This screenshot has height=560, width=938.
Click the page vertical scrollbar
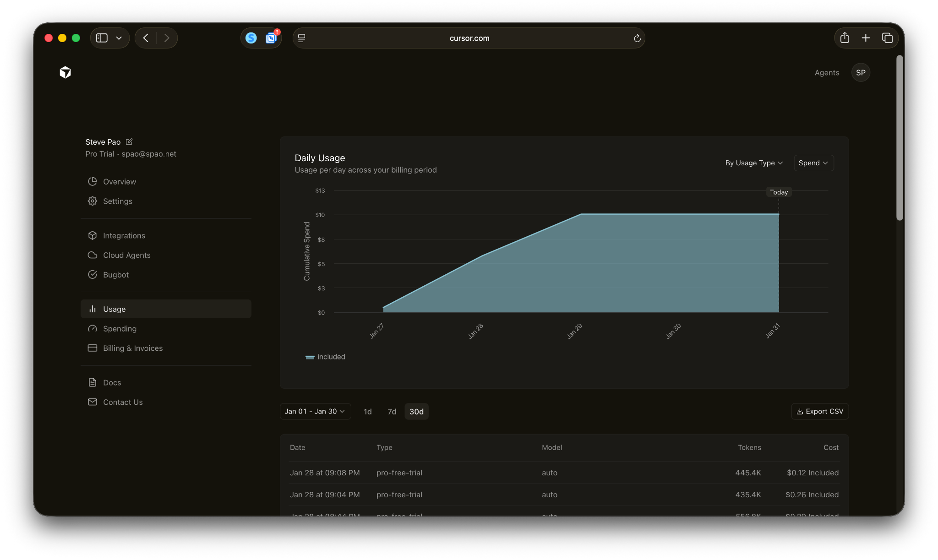click(x=900, y=137)
